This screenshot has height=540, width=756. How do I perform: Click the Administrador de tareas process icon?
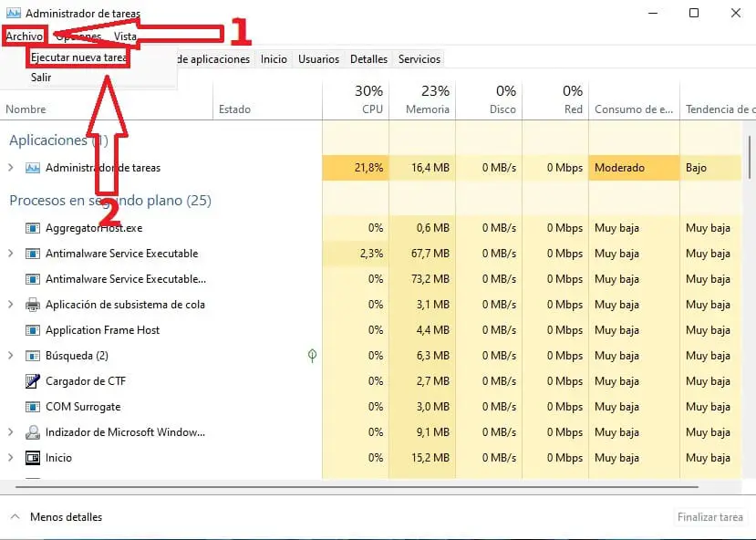pos(33,168)
